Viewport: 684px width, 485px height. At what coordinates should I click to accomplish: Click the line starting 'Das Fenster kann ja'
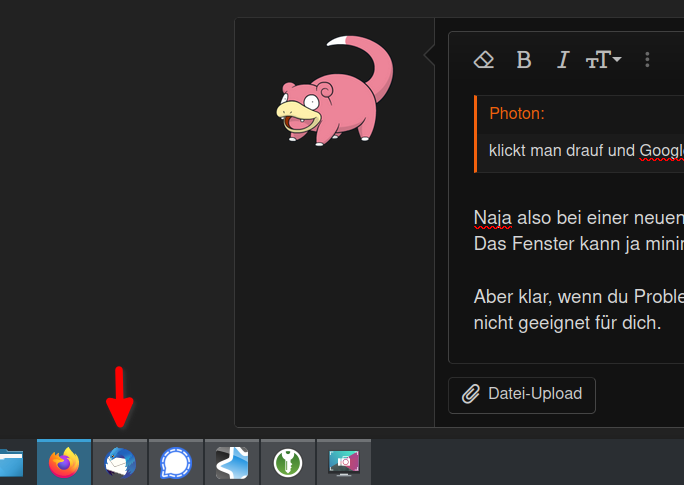point(579,244)
